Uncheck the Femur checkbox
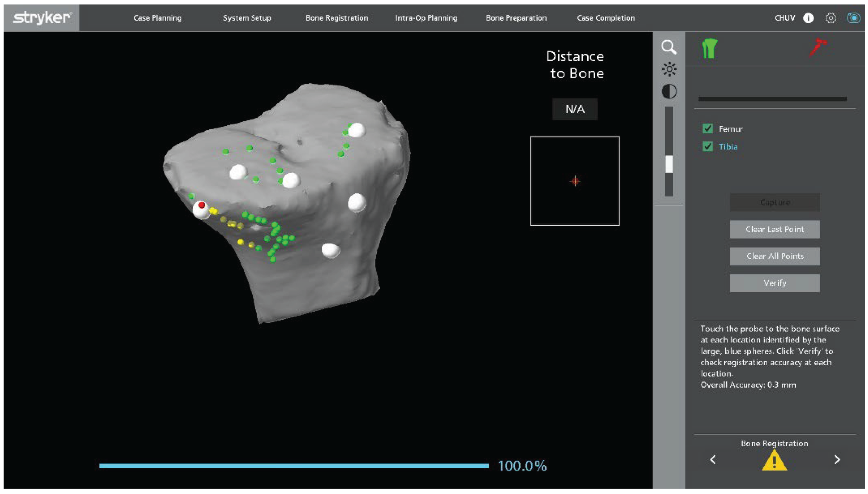Image resolution: width=868 pixels, height=494 pixels. [707, 129]
